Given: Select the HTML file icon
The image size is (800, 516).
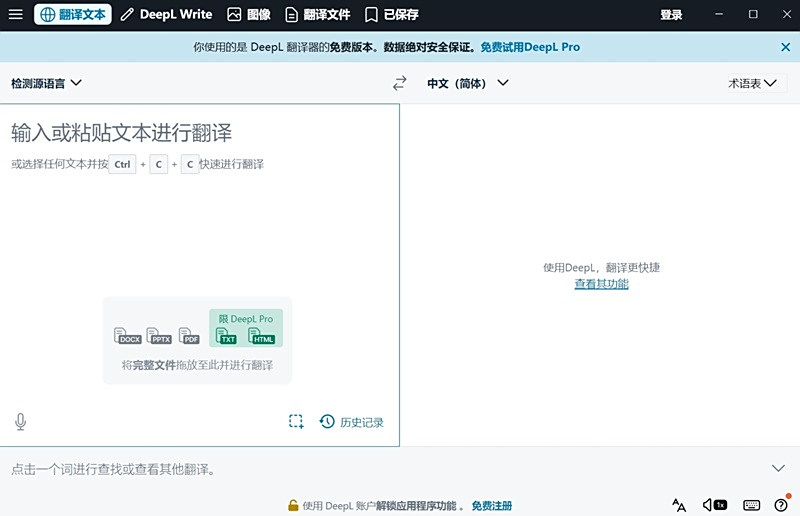Looking at the screenshot, I should 262,336.
